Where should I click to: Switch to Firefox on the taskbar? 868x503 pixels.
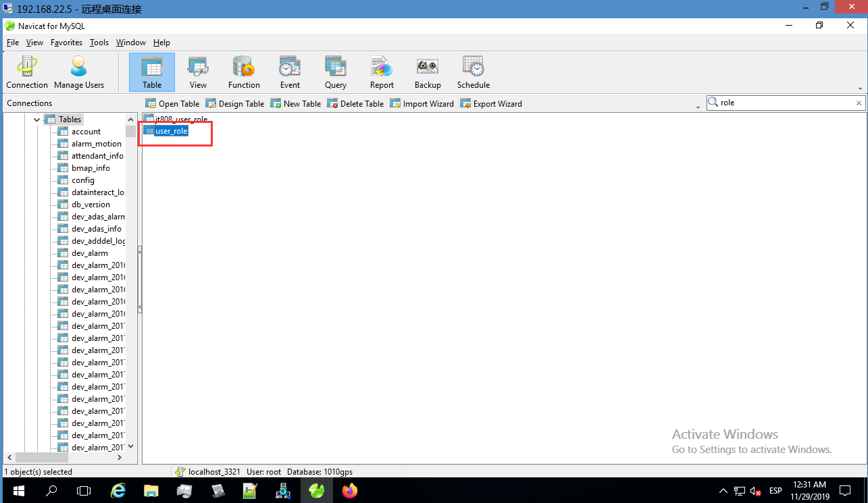coord(349,491)
